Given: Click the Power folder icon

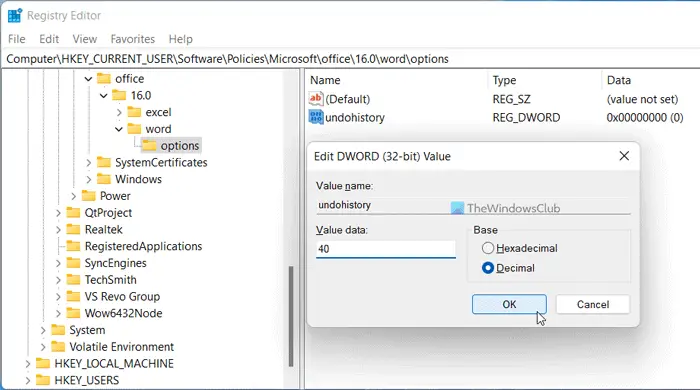Looking at the screenshot, I should (88, 196).
